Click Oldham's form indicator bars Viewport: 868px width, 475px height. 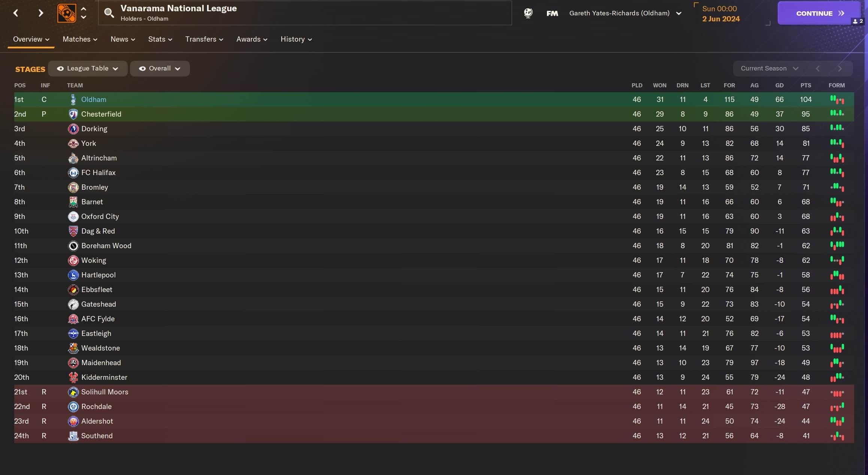(837, 100)
